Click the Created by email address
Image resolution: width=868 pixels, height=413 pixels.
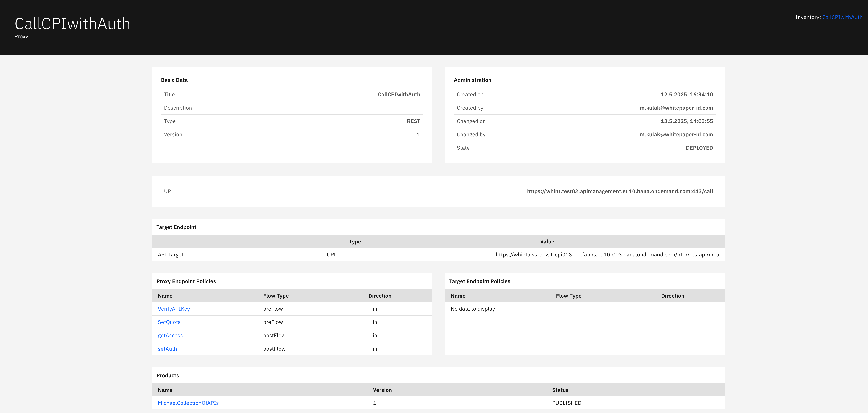tap(676, 108)
